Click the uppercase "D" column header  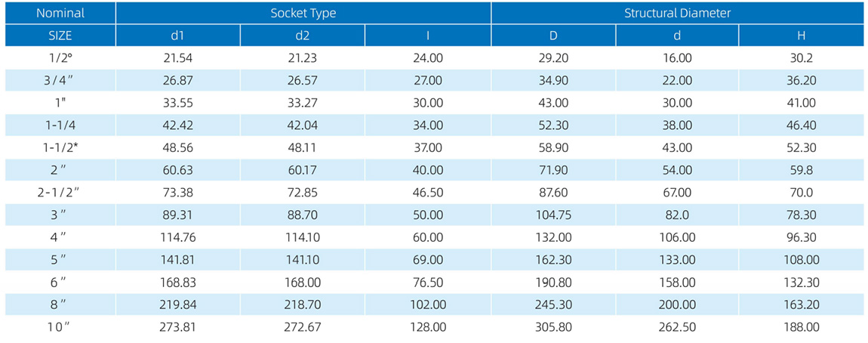[553, 36]
